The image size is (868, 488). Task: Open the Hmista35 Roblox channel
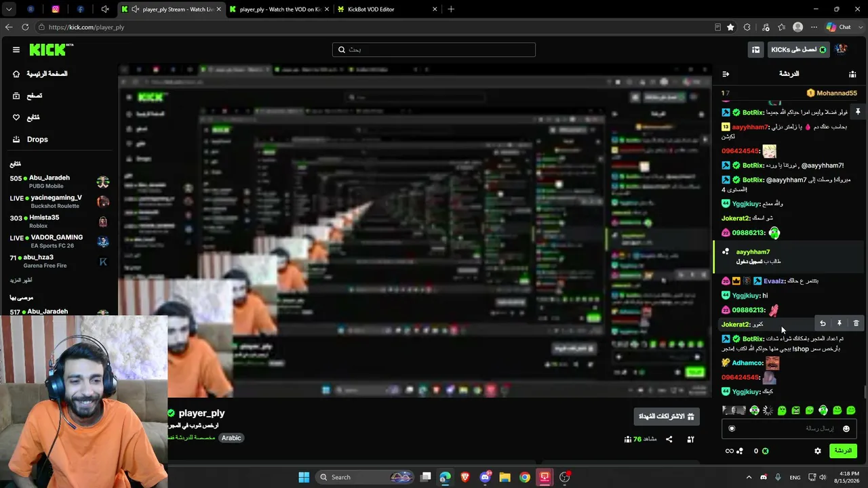click(59, 222)
